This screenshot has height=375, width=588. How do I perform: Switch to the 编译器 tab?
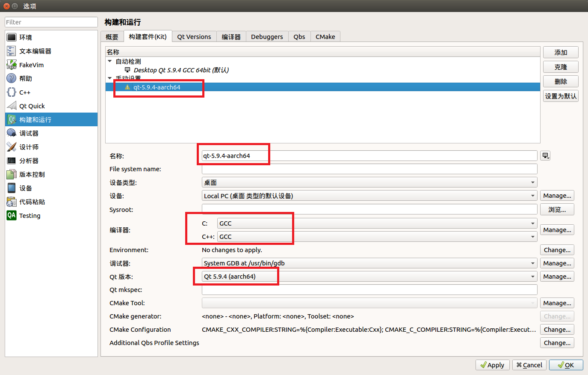pyautogui.click(x=231, y=37)
